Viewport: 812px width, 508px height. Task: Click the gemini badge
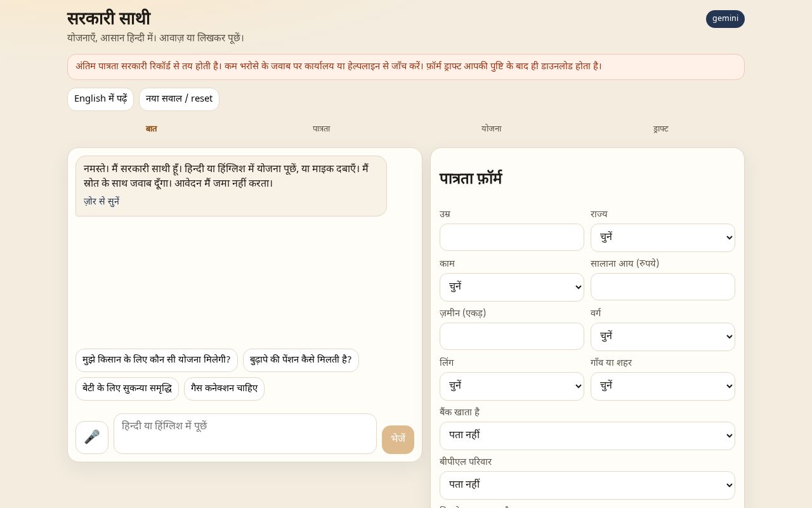(x=725, y=19)
